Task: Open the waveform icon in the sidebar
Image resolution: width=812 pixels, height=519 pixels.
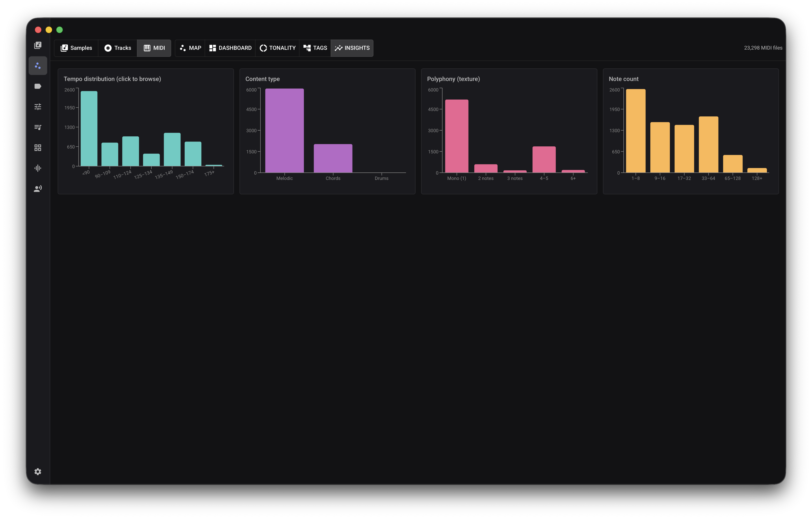Action: (38, 168)
